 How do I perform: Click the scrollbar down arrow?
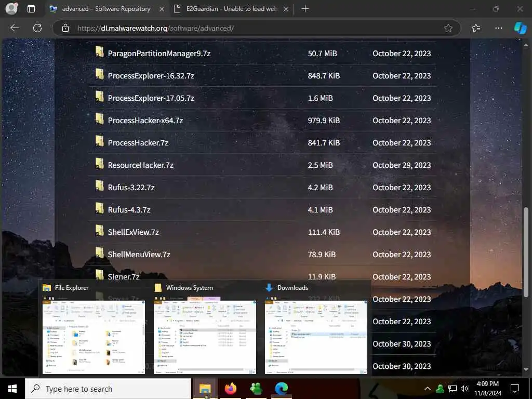(526, 369)
